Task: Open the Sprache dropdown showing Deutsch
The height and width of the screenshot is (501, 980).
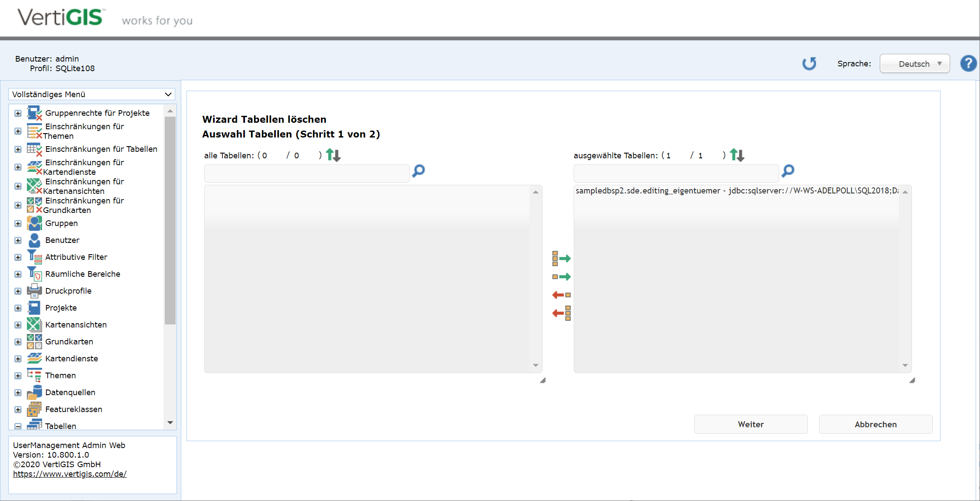Action: [914, 63]
